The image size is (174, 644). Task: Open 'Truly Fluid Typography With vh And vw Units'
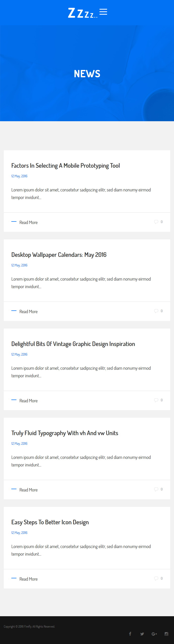click(x=65, y=433)
